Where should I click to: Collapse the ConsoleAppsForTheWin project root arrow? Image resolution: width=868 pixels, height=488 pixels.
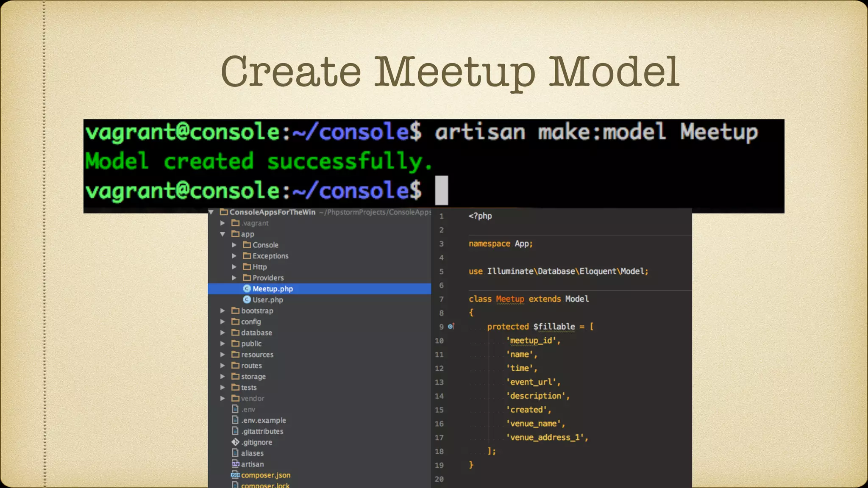click(x=211, y=212)
